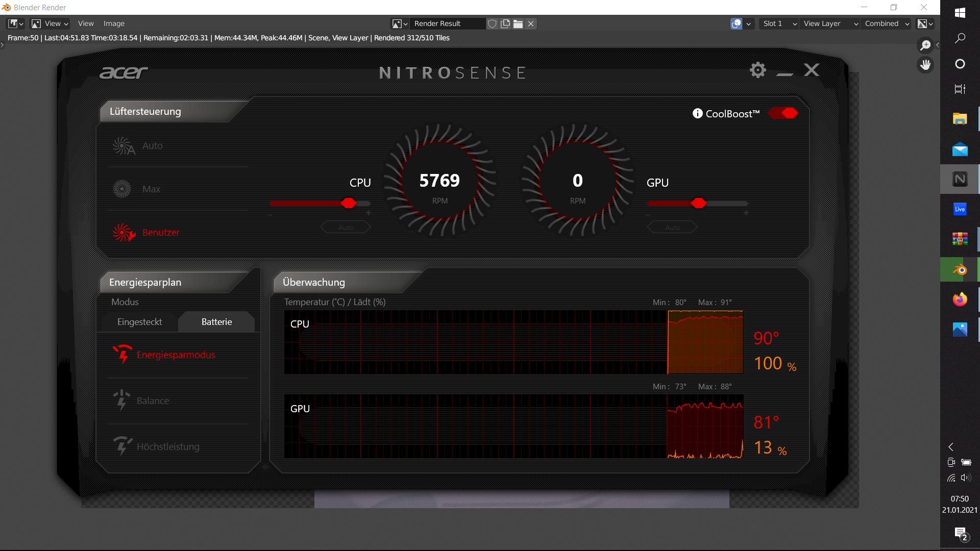This screenshot has width=980, height=551.
Task: Click the CoolBoost info icon
Action: pos(697,113)
